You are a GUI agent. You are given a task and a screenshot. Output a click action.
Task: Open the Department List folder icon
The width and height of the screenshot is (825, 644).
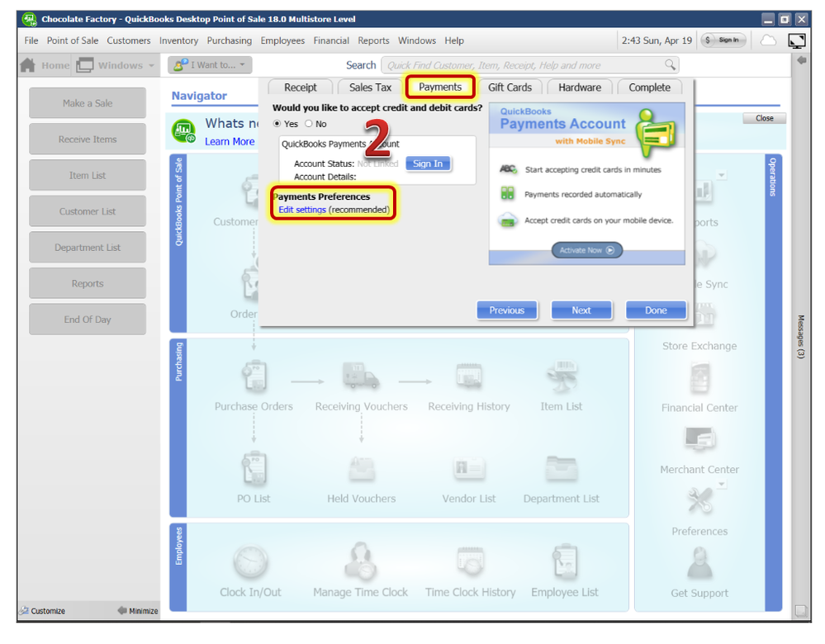(x=562, y=468)
